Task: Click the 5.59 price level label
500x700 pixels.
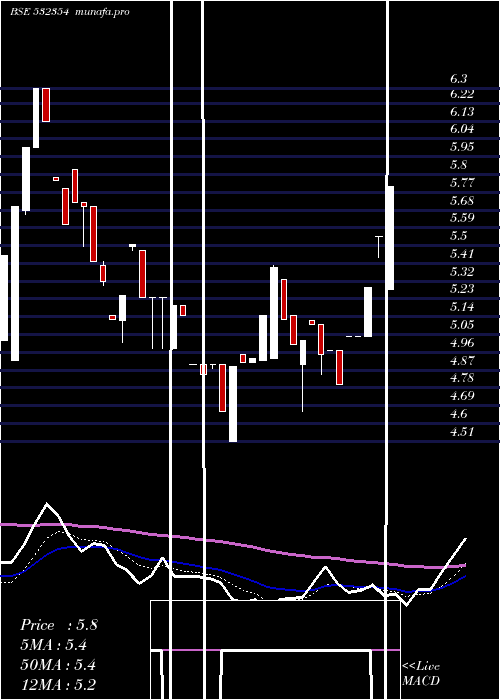Action: click(462, 218)
